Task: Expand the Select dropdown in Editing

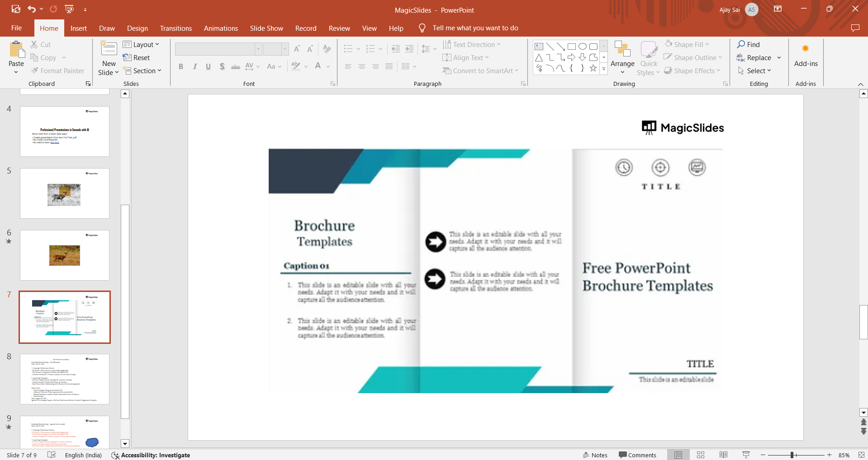Action: [x=755, y=71]
